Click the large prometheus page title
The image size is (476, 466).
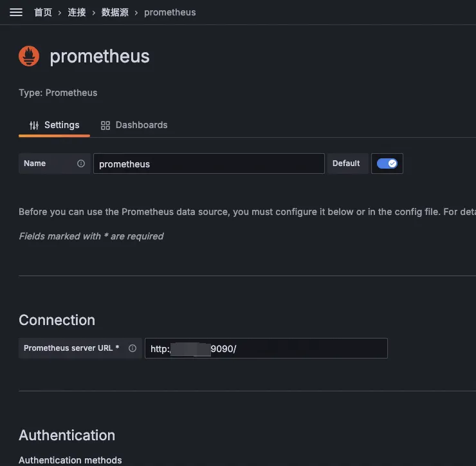[x=100, y=56]
